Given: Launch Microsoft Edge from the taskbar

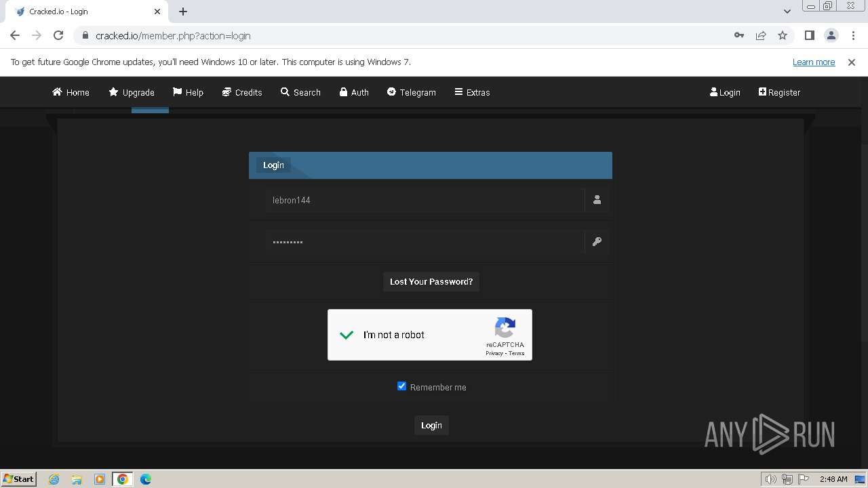Looking at the screenshot, I should pyautogui.click(x=146, y=479).
